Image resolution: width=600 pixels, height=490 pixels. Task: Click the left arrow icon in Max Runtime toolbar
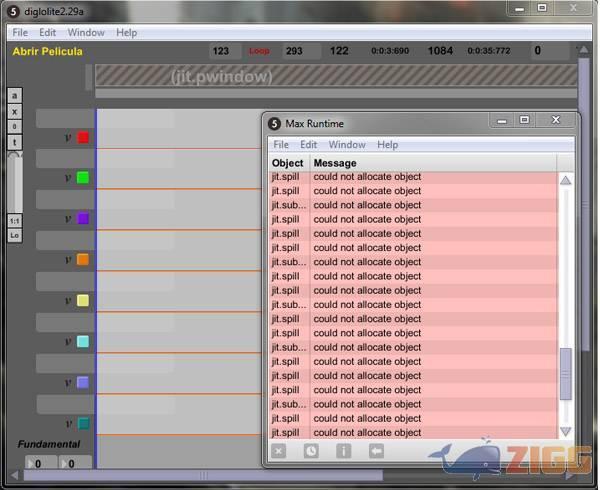pos(376,451)
